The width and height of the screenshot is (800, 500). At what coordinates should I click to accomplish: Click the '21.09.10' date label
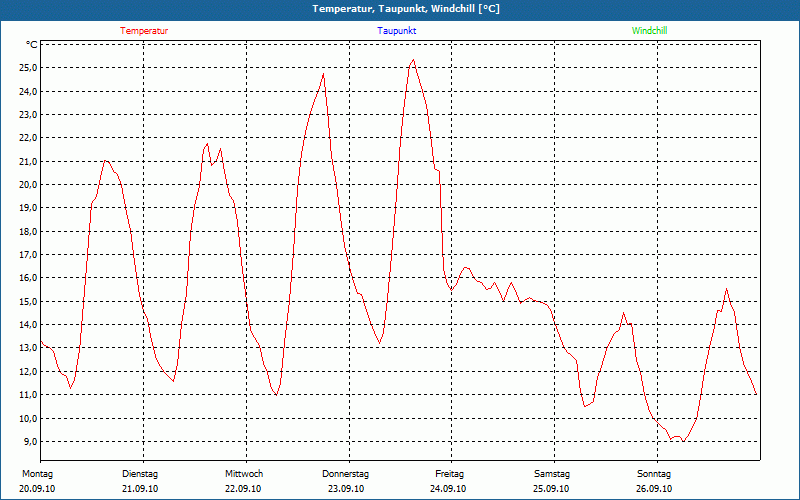coord(140,489)
